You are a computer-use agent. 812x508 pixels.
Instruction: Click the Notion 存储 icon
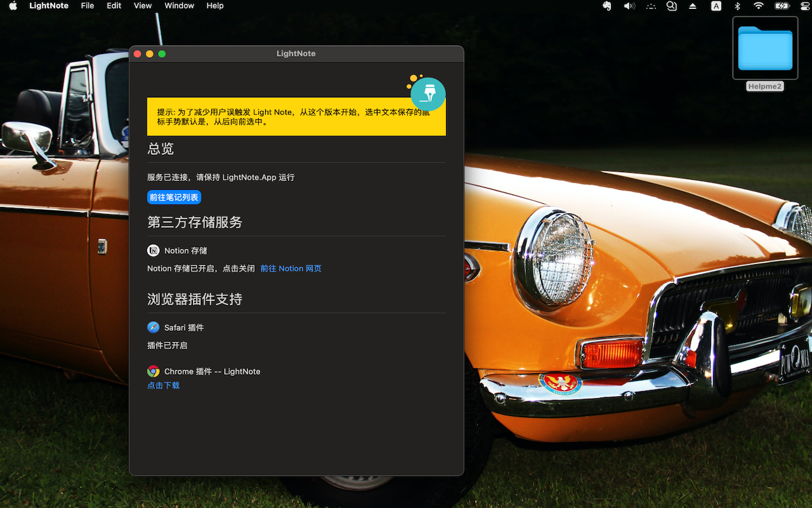click(153, 250)
